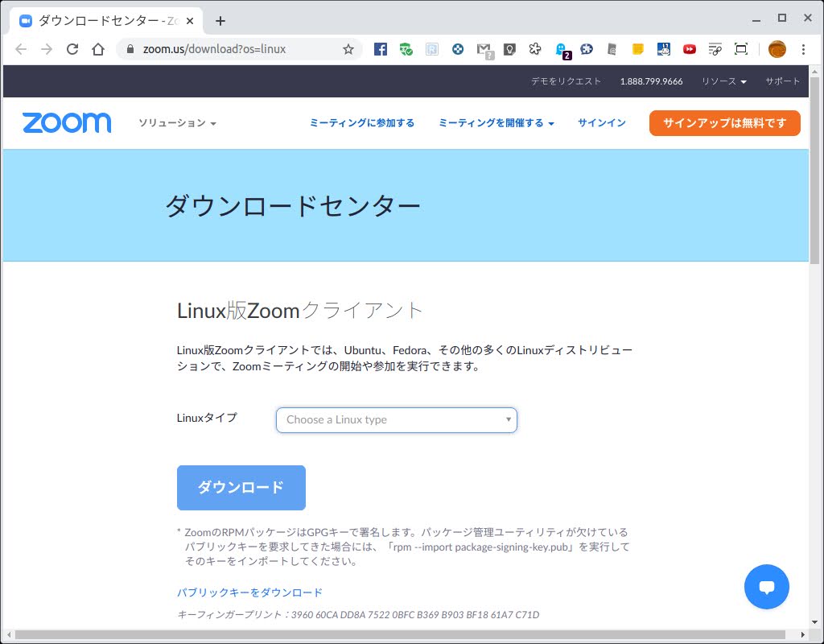
Task: Open the Linux type dropdown
Action: [x=396, y=420]
